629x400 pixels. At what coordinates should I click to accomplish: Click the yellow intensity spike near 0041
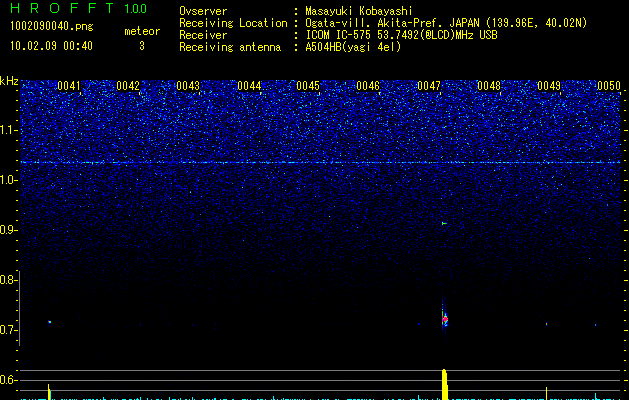[x=49, y=392]
